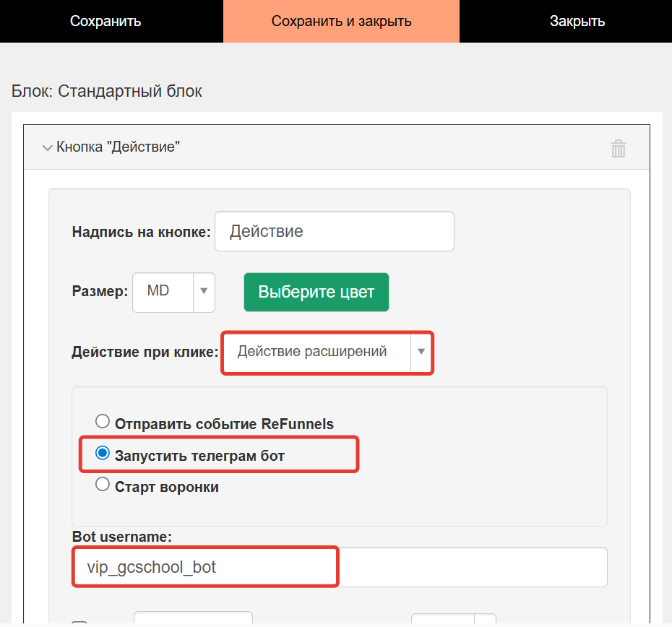The width and height of the screenshot is (672, 627).
Task: Expand the 'Действие расширений' selection list
Action: 421,353
